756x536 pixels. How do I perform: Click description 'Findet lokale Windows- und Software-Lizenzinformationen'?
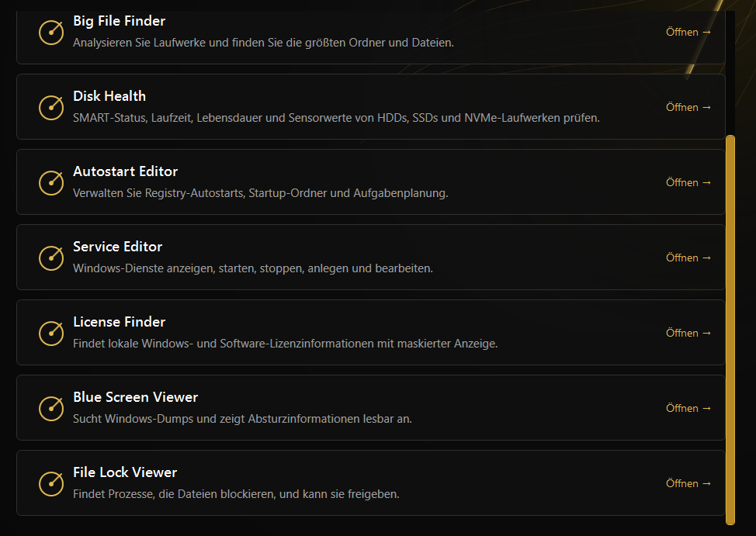click(x=286, y=344)
